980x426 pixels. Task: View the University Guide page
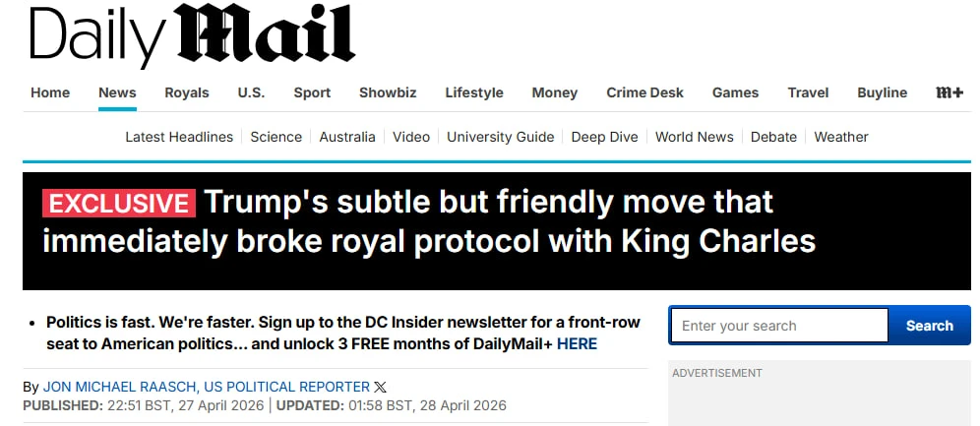[500, 137]
